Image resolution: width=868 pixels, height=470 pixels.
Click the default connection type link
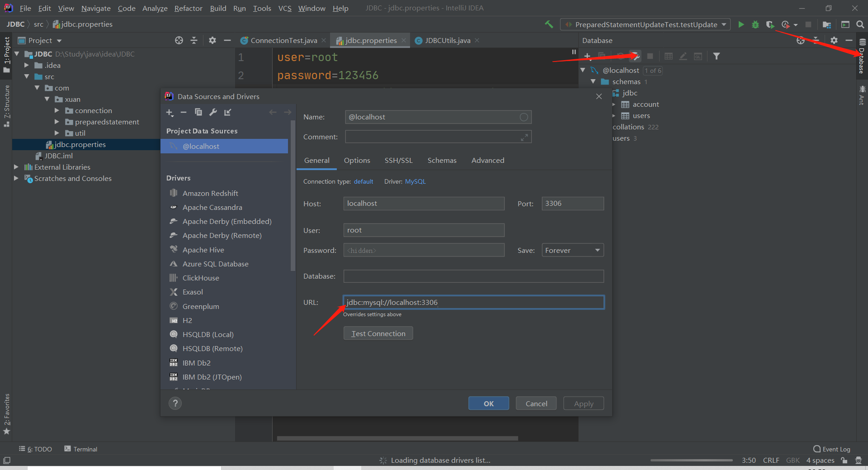(x=363, y=181)
